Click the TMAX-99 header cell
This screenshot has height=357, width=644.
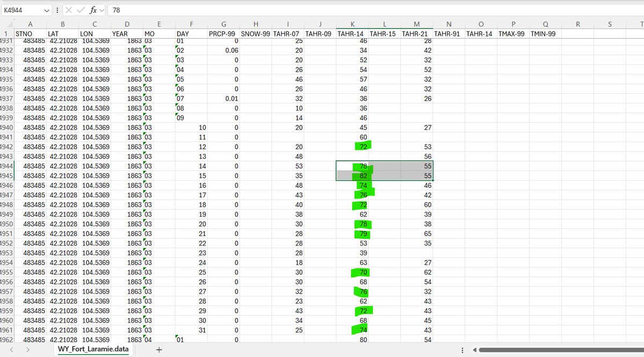click(513, 34)
